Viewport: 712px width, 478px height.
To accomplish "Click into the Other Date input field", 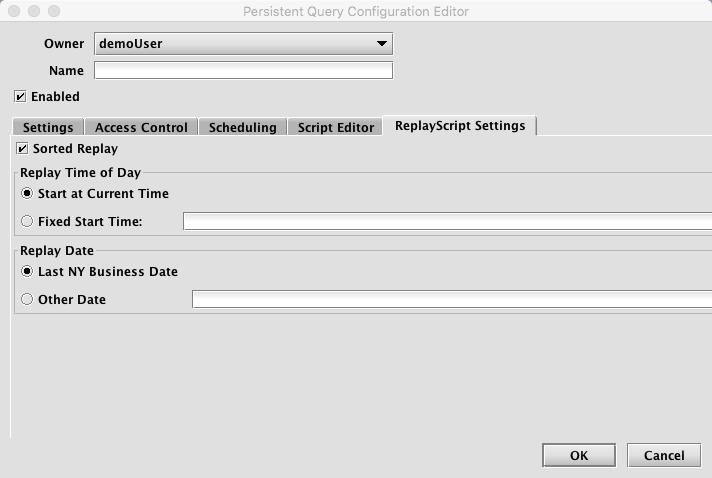I will click(x=452, y=300).
